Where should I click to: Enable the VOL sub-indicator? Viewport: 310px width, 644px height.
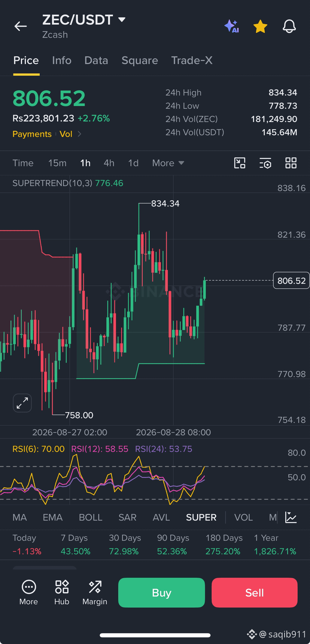tap(243, 517)
